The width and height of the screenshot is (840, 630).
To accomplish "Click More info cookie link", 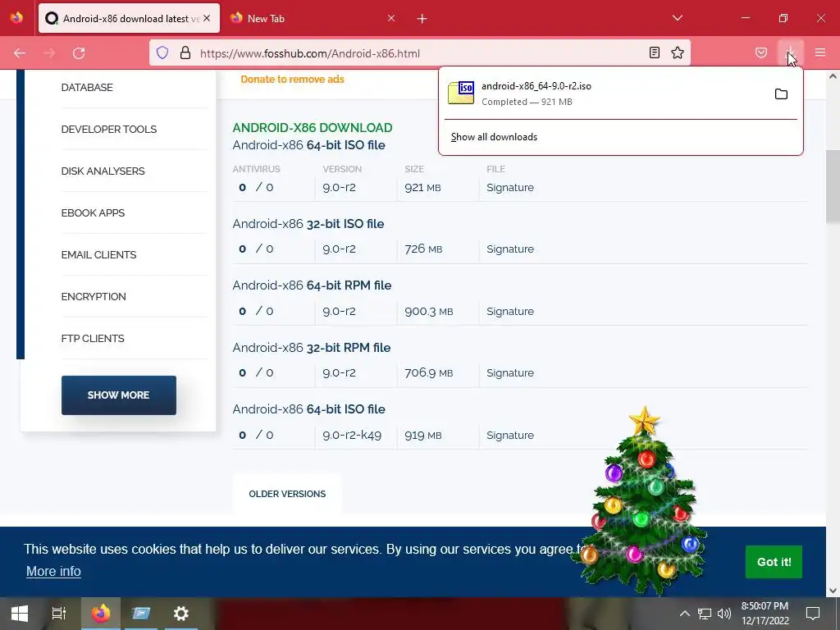I will [53, 571].
